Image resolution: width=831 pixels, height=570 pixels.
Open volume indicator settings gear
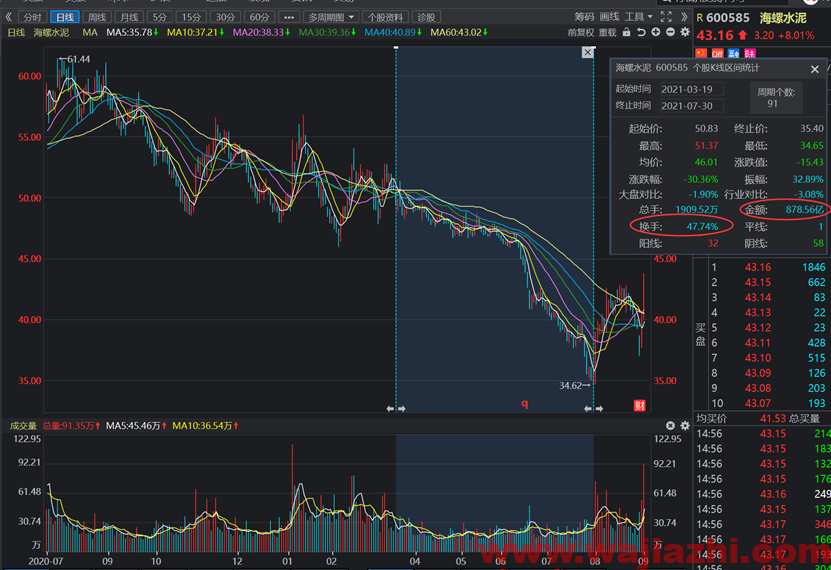685,425
